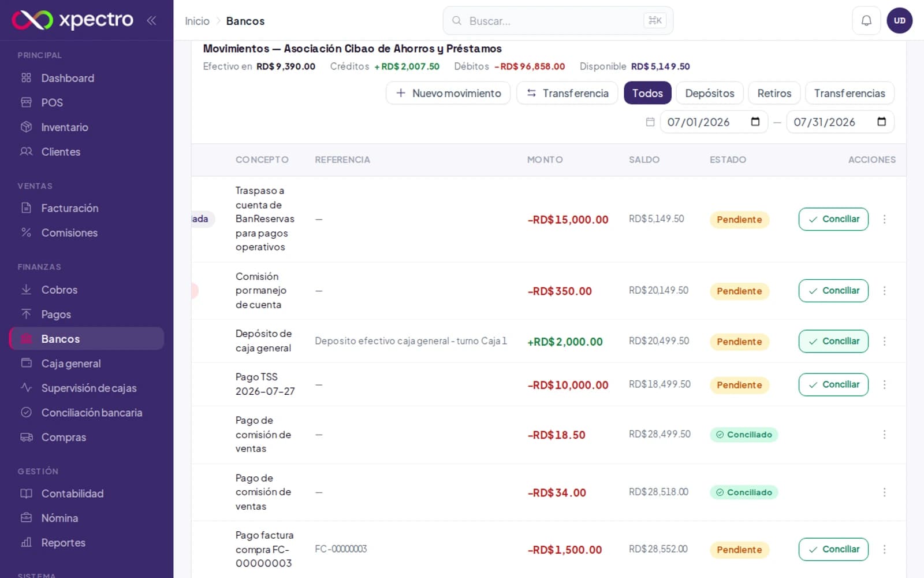Click the Bancos icon in sidebar

pos(26,339)
